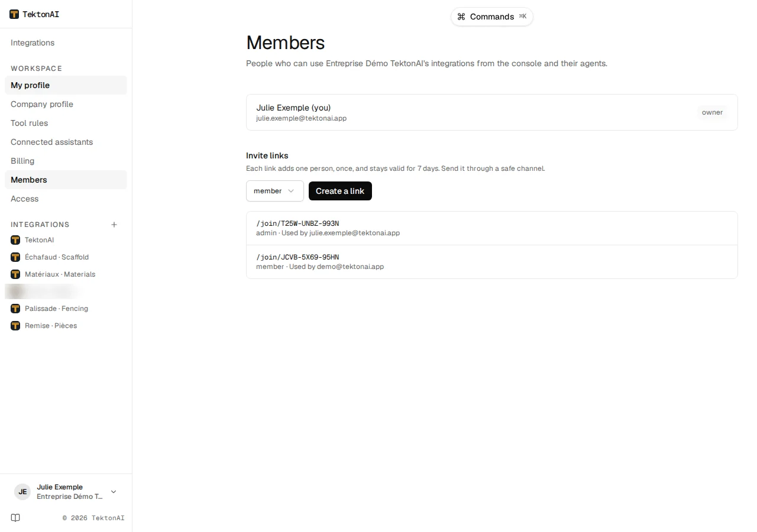Click the Invite links heading
The image size is (757, 532).
coord(267,155)
